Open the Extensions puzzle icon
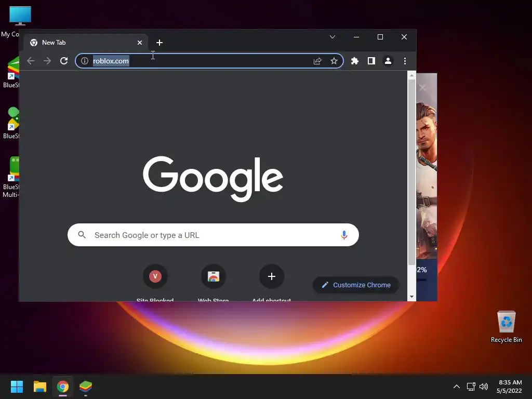The width and height of the screenshot is (532, 399). click(354, 61)
